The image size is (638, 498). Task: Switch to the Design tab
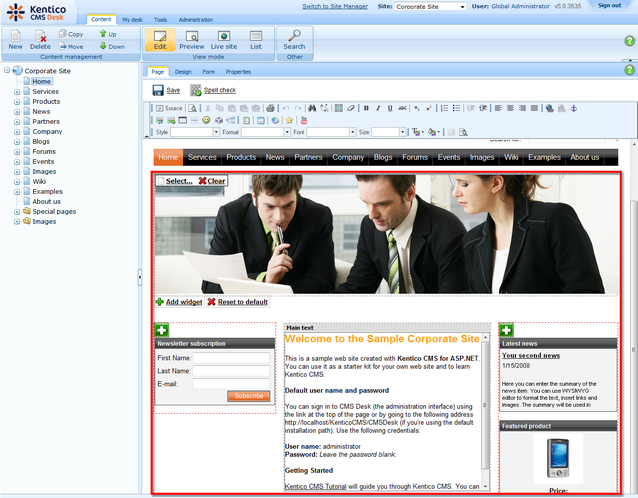183,72
